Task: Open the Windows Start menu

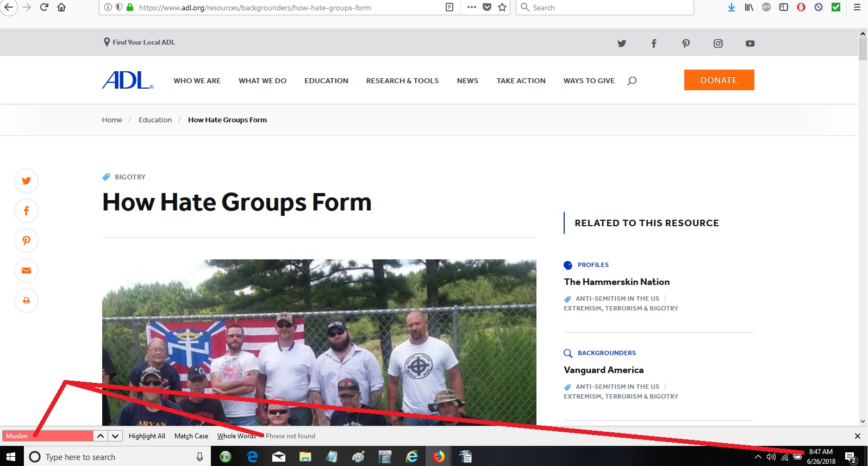Action: [x=11, y=457]
